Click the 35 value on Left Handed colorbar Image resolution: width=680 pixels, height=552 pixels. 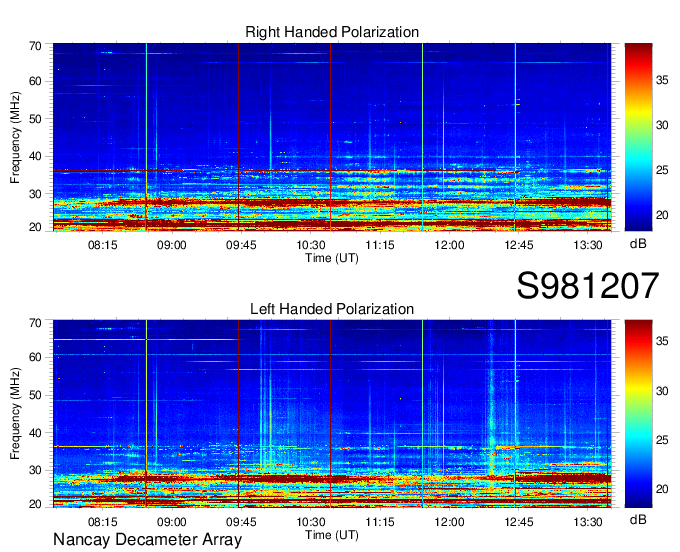[662, 341]
